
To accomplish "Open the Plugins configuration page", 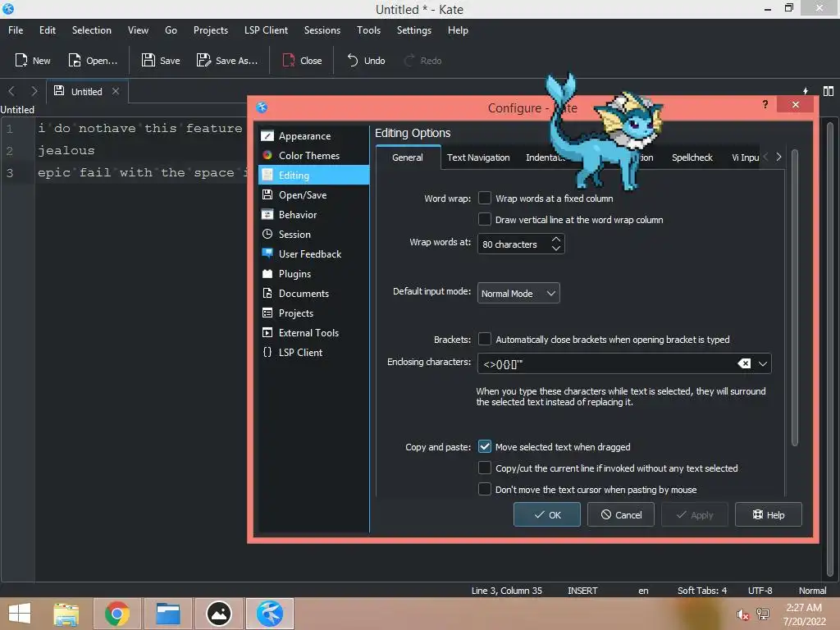I will 313,274.
